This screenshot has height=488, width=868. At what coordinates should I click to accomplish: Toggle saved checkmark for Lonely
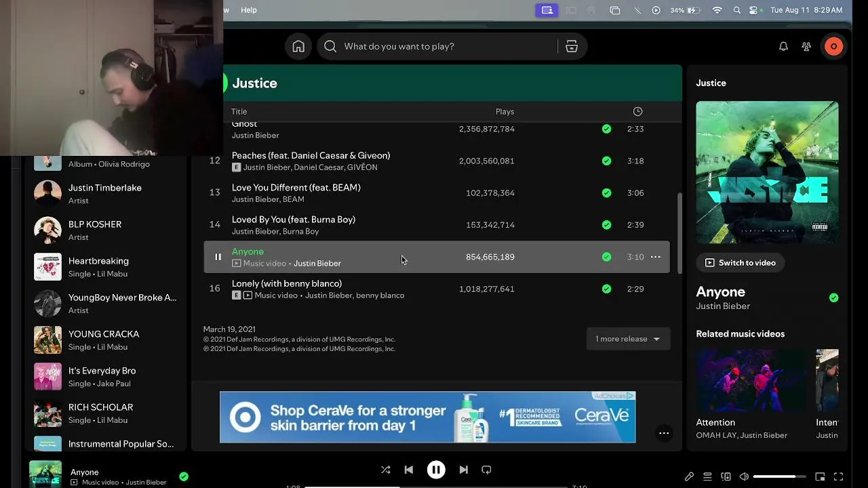tap(606, 289)
